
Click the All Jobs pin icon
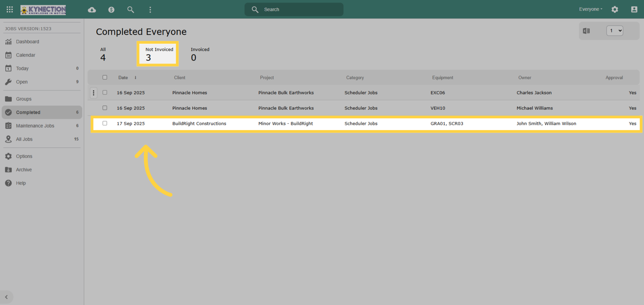(8, 139)
